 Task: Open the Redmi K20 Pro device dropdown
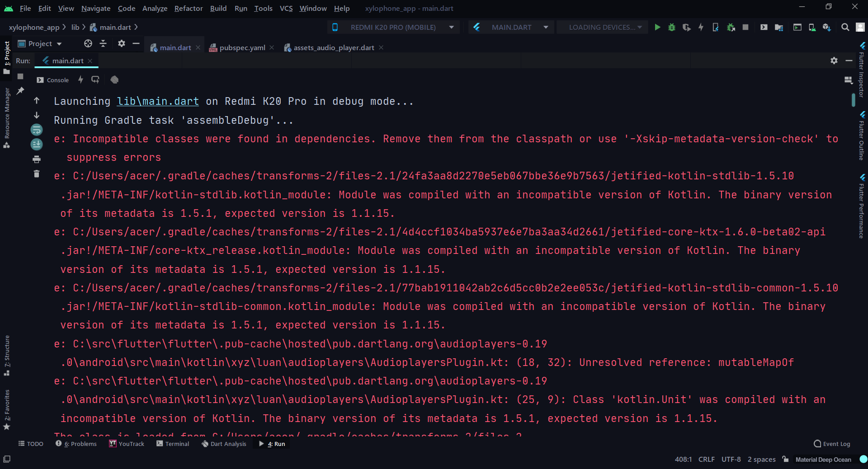pos(393,28)
